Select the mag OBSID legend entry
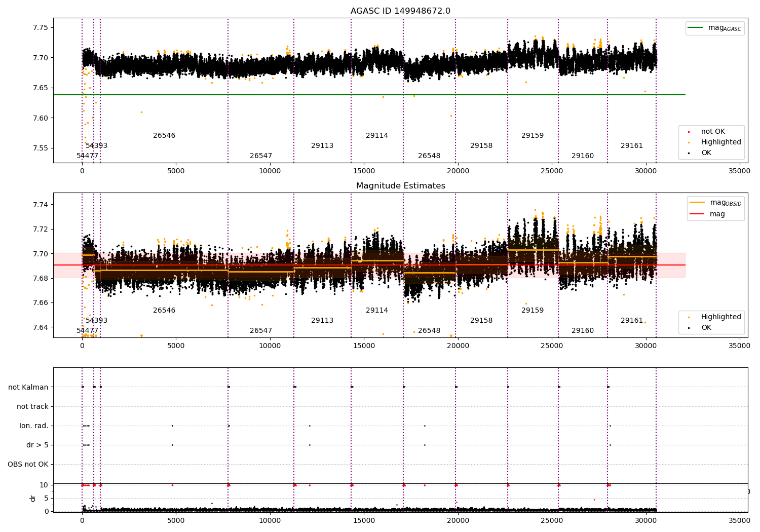Image resolution: width=760 pixels, height=532 pixels. click(x=716, y=203)
